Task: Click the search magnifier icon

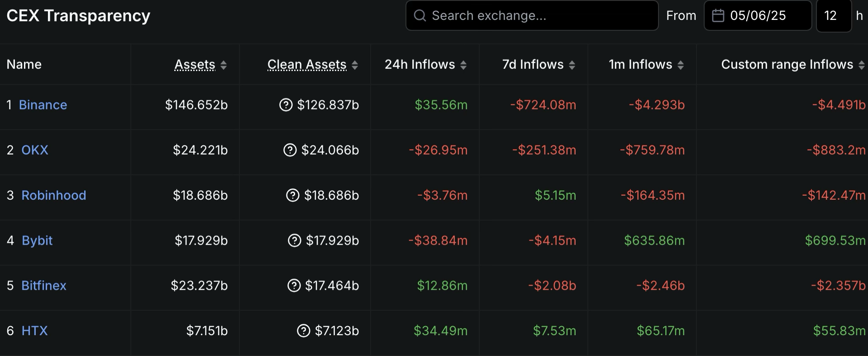Action: pos(420,16)
